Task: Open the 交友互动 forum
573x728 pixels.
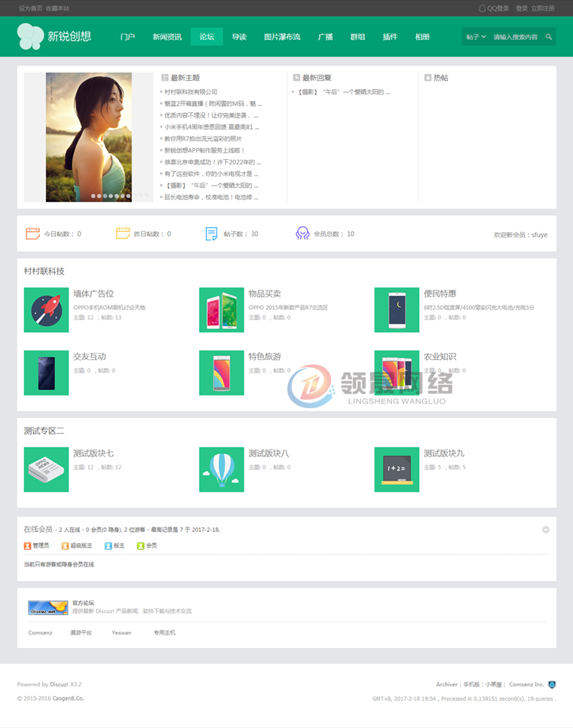Action: coord(90,357)
